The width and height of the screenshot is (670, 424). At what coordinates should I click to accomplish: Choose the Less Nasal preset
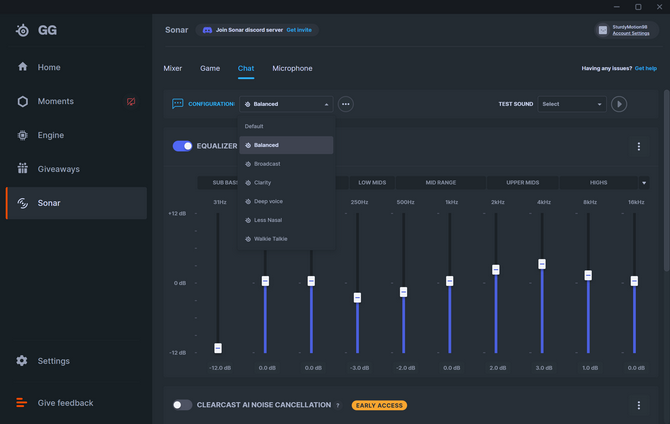(286, 220)
